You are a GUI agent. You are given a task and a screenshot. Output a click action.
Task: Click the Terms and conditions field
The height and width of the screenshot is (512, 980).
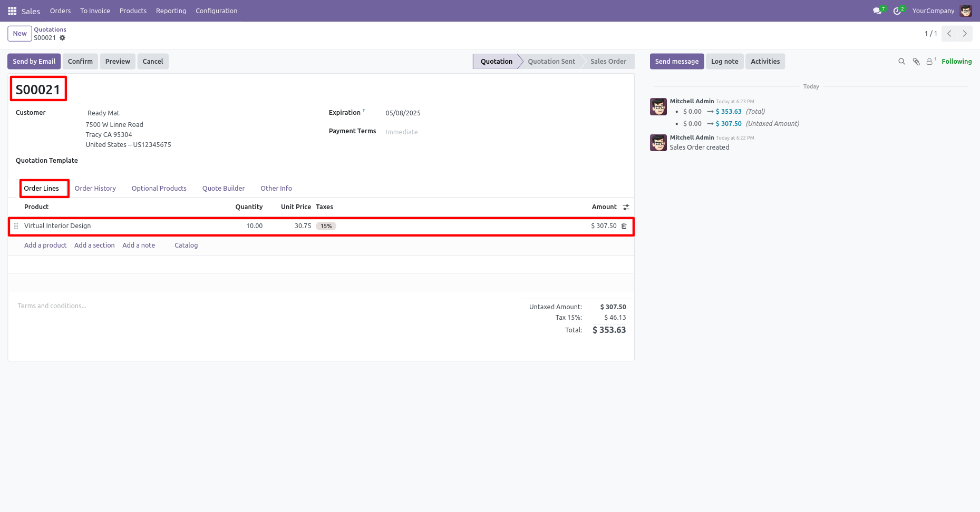[52, 306]
